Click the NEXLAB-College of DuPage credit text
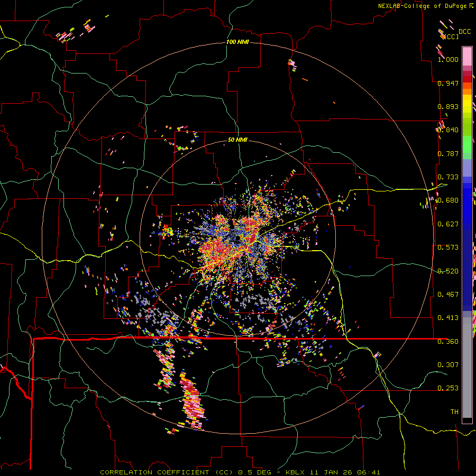This screenshot has height=476, width=476. pyautogui.click(x=422, y=6)
